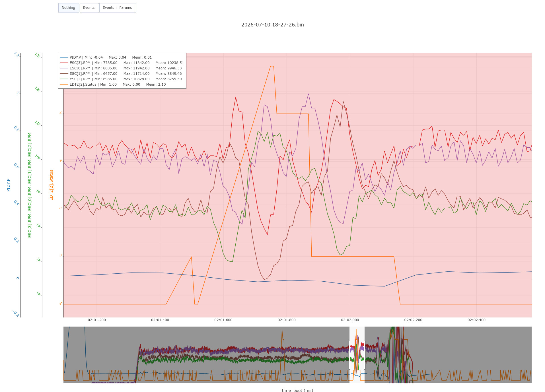
Task: Click x-axis tick label 02:02.200
Action: 413,320
